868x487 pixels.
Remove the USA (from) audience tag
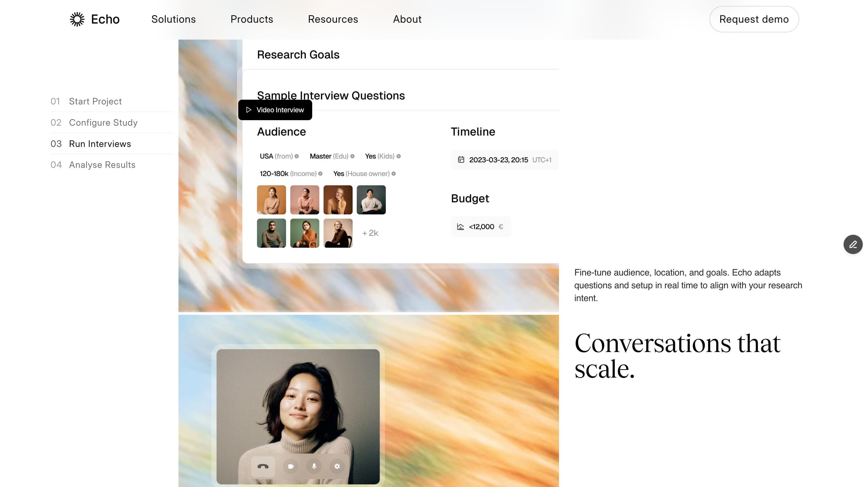297,156
